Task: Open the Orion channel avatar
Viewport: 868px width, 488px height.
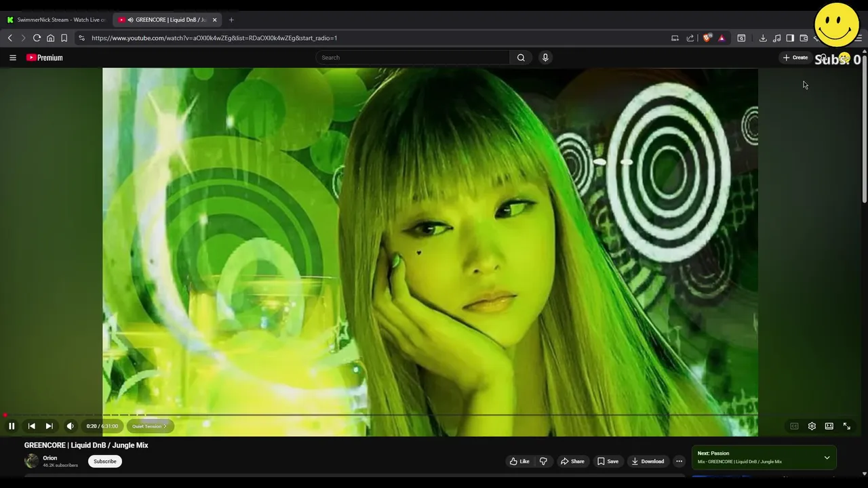Action: tap(31, 461)
